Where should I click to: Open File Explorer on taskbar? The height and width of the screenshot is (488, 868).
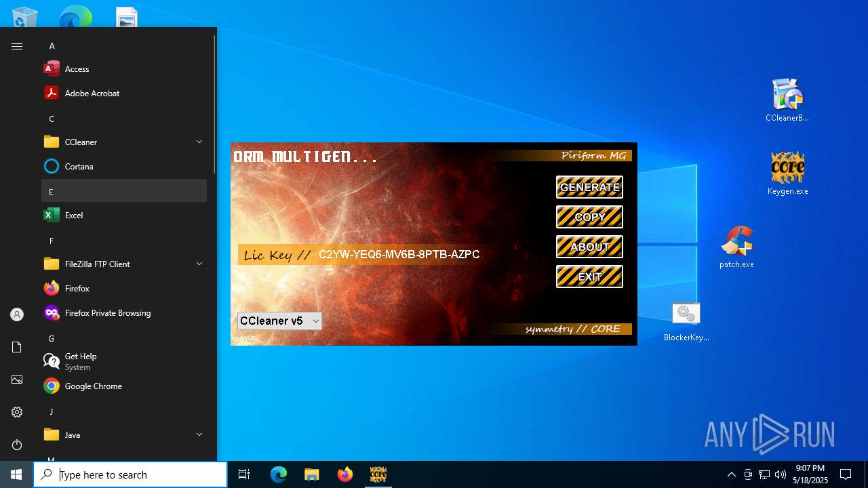click(x=312, y=474)
